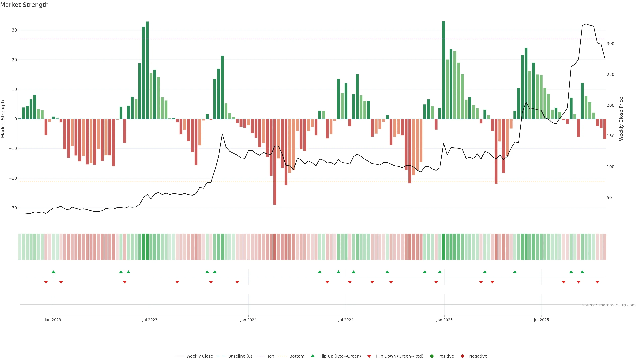Toggle Baseline (0) legend entry
Viewport: 644px width, 362px height.
pyautogui.click(x=240, y=356)
